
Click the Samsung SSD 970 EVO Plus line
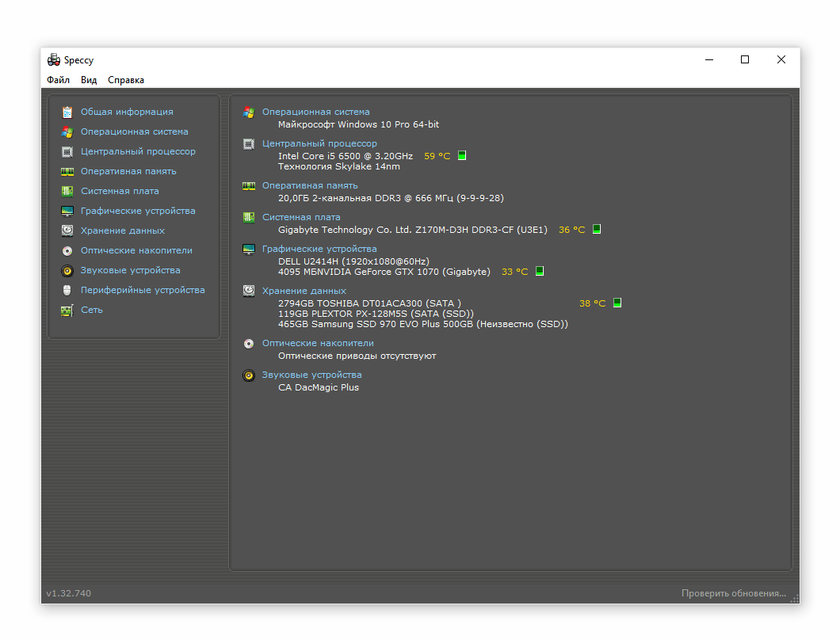click(x=423, y=324)
